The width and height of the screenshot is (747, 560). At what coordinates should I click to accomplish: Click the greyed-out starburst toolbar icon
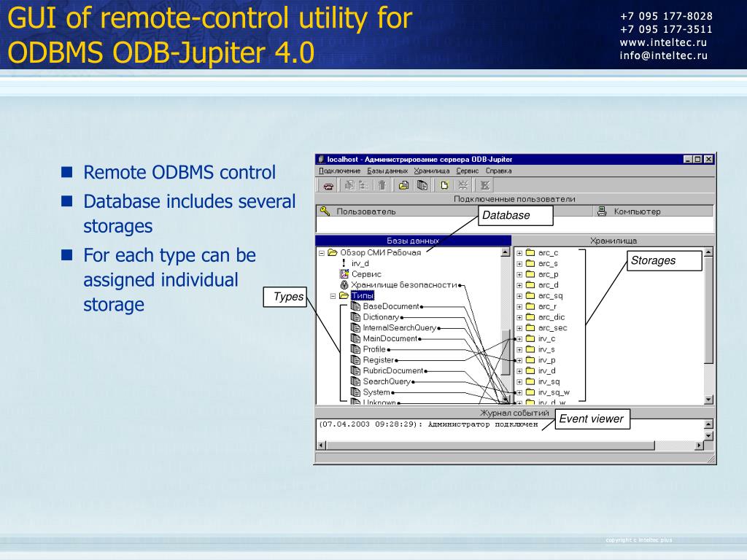coord(462,185)
